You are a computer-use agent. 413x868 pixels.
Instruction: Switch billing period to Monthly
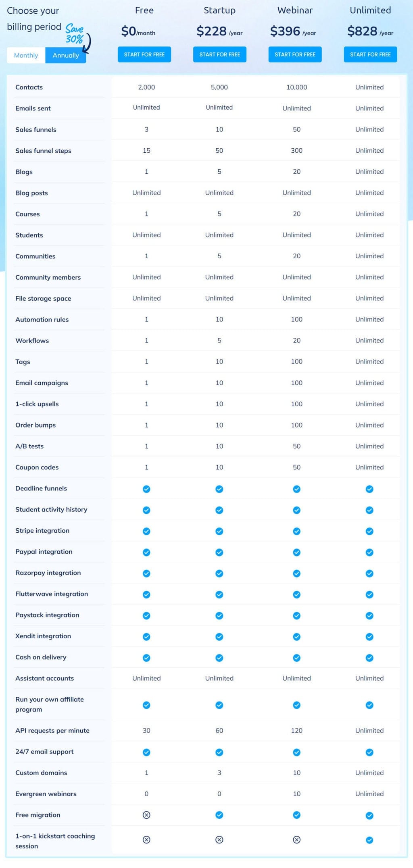pyautogui.click(x=26, y=55)
